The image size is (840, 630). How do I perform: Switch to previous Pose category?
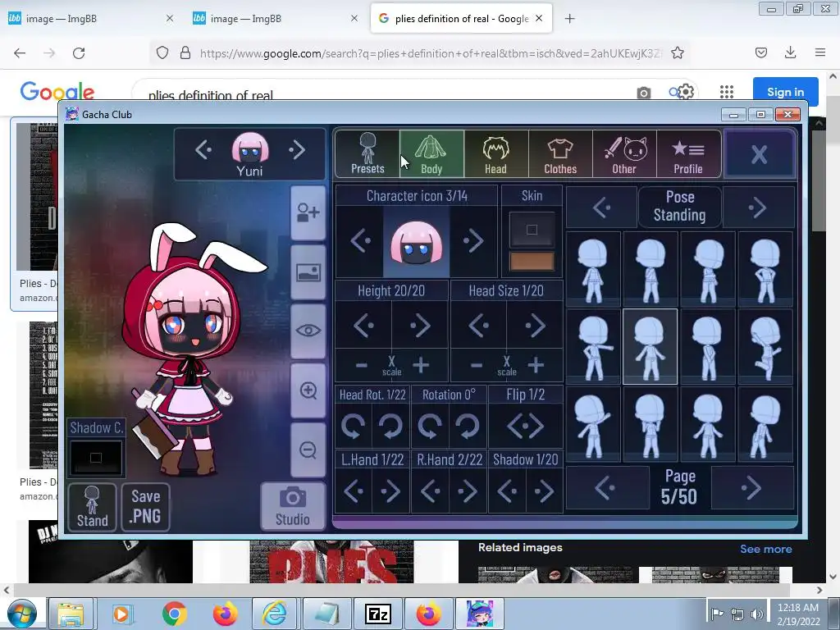(x=601, y=208)
